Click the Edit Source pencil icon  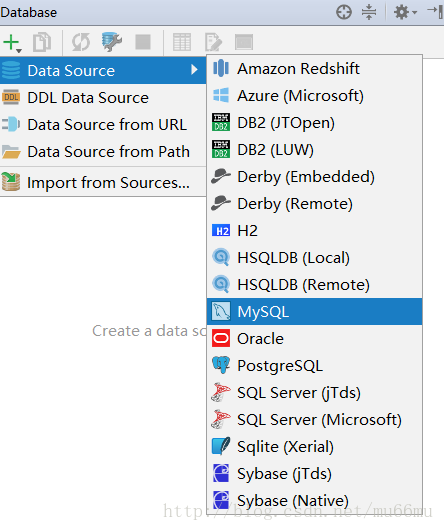click(x=213, y=42)
